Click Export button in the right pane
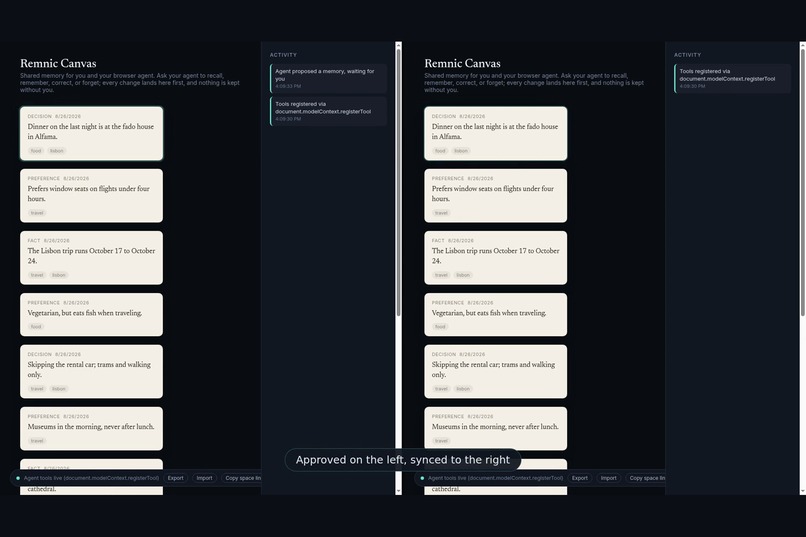Screen dimensions: 806x537 click(x=579, y=478)
